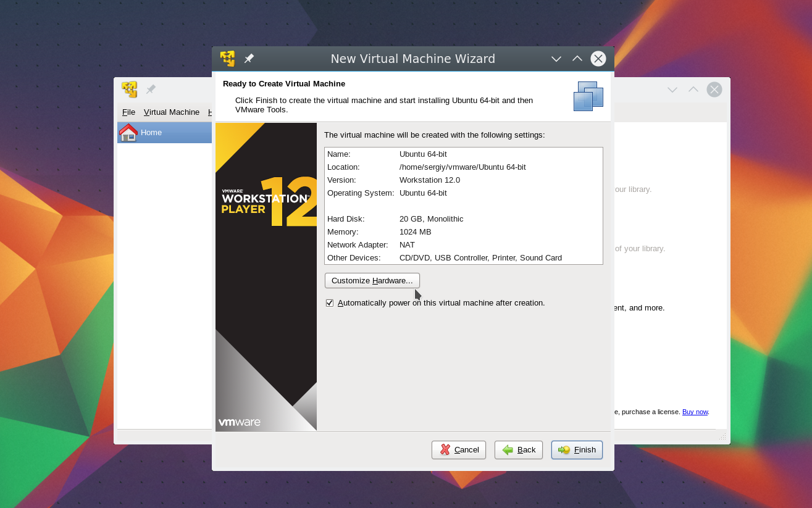This screenshot has width=812, height=508.
Task: Select the Hard Disk row in the settings list
Action: [463, 219]
